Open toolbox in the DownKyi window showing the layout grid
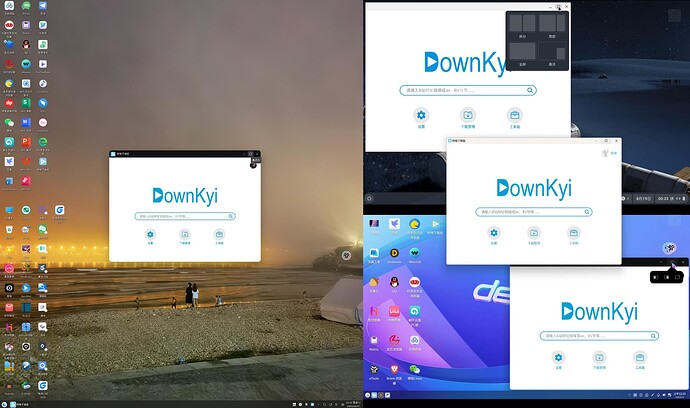The width and height of the screenshot is (690, 408). [514, 115]
